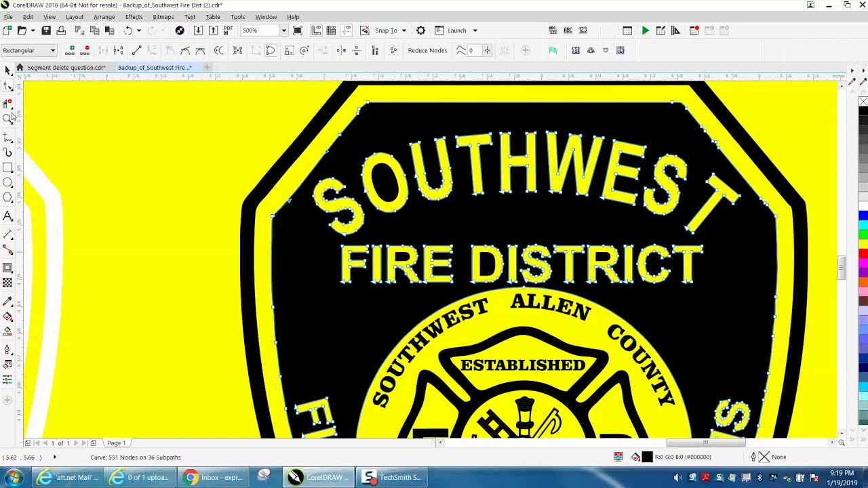Open the Effects menu
868x488 pixels.
(134, 17)
